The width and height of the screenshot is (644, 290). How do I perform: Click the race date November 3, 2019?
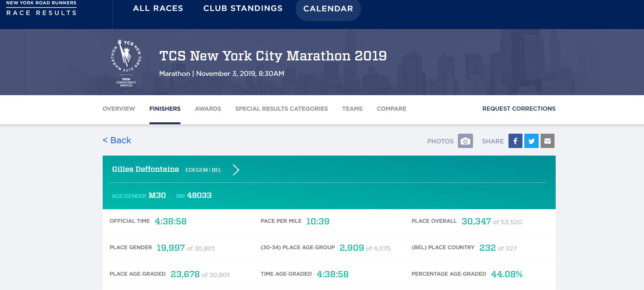point(226,74)
